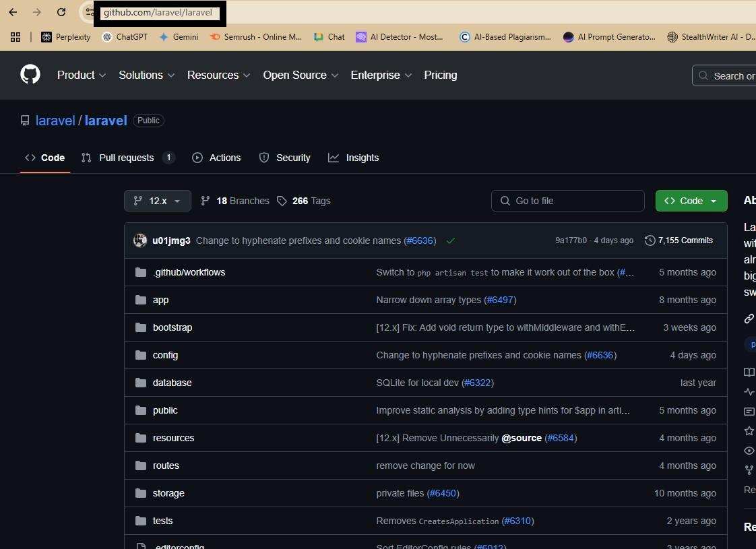Screen dimensions: 756x549
Task: Go back using the browser back arrow
Action: coord(13,12)
